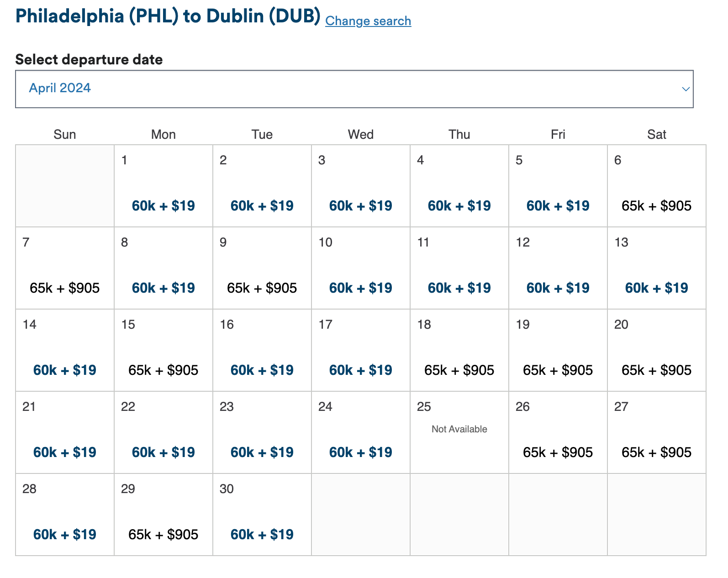Choose April 24 fare 60k + $19
The image size is (728, 578).
click(360, 452)
